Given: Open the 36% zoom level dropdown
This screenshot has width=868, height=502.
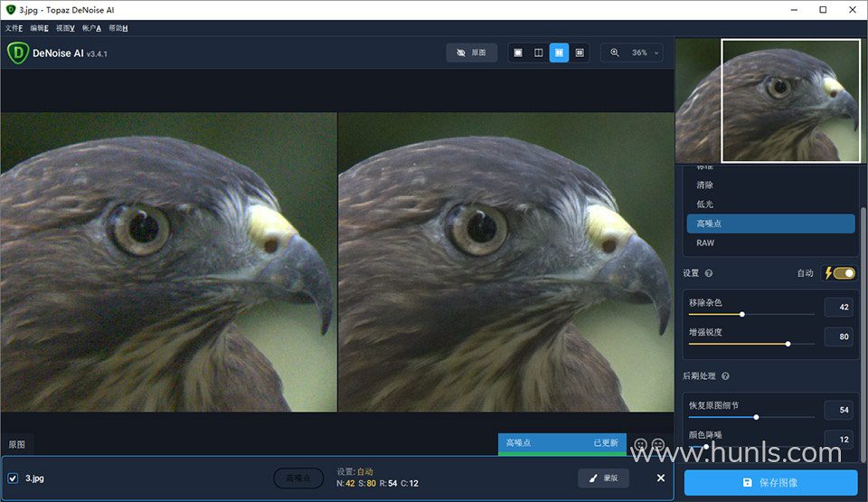Looking at the screenshot, I should (645, 52).
